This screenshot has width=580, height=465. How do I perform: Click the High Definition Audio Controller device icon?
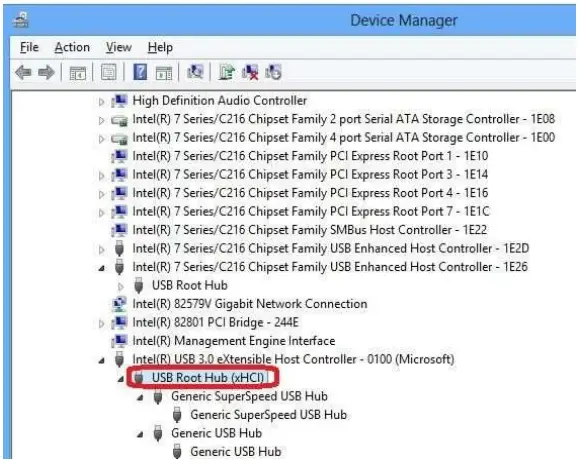coord(119,100)
